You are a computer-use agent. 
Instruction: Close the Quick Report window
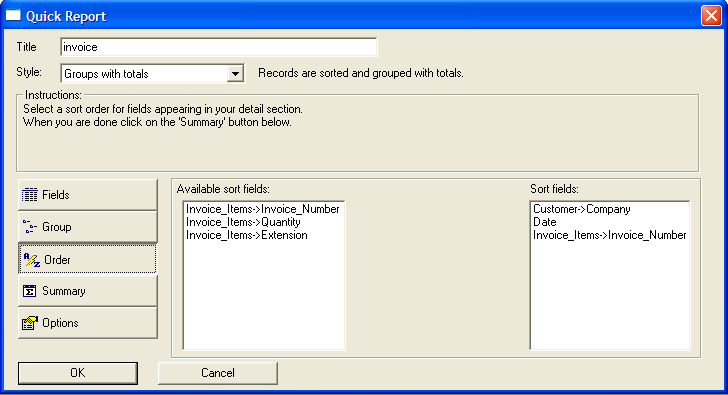[711, 16]
